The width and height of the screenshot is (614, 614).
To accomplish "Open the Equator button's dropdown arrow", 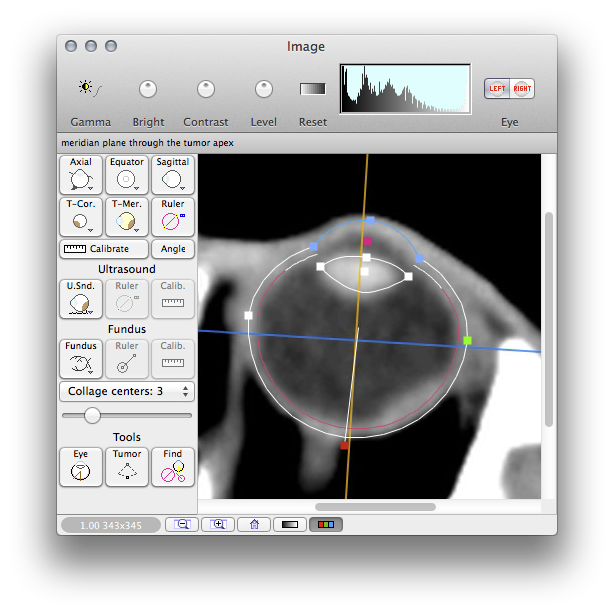I will pyautogui.click(x=137, y=188).
